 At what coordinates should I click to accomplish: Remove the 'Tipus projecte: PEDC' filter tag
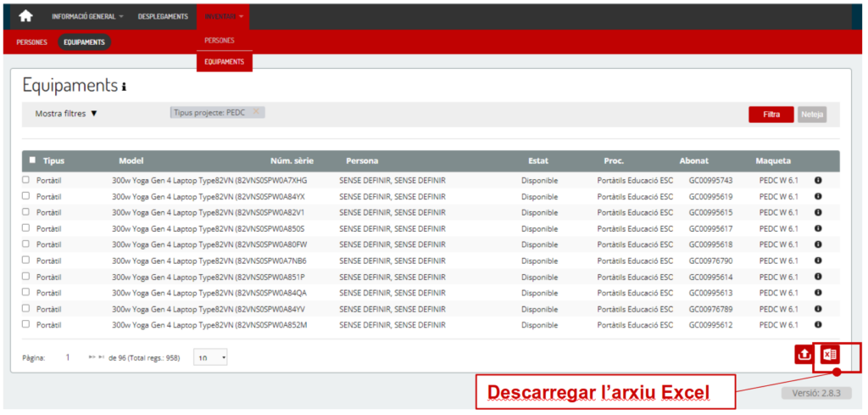coord(257,112)
